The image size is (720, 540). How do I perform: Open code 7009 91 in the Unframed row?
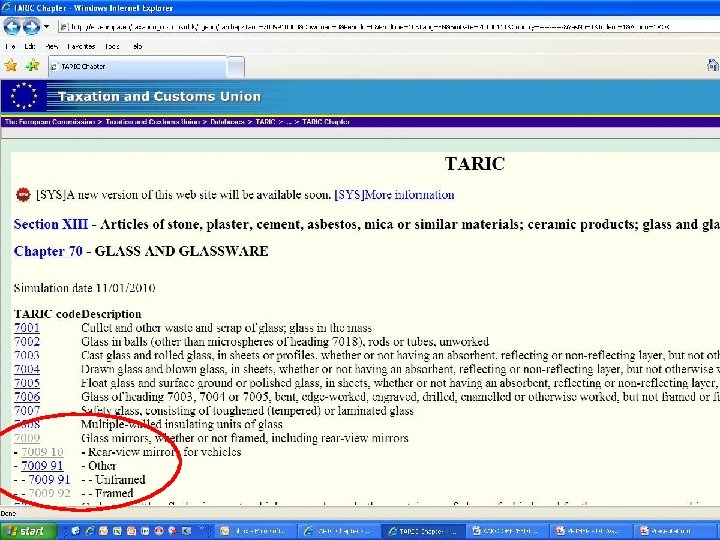(x=49, y=479)
